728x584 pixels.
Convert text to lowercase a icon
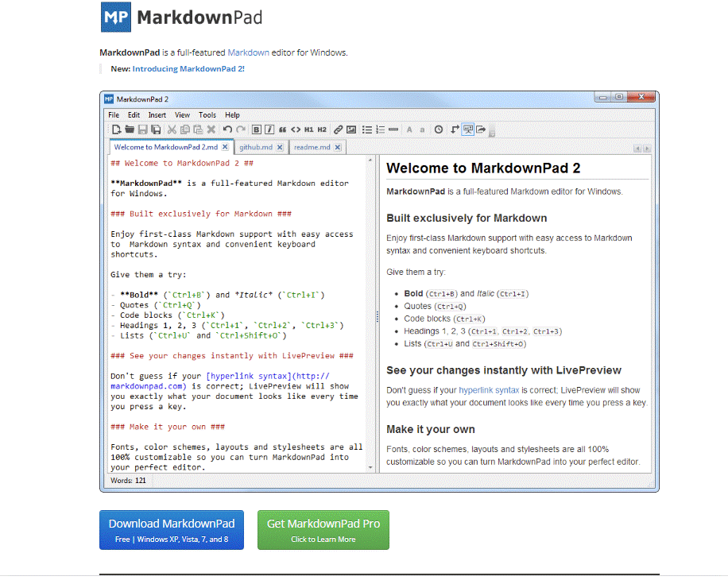422,130
